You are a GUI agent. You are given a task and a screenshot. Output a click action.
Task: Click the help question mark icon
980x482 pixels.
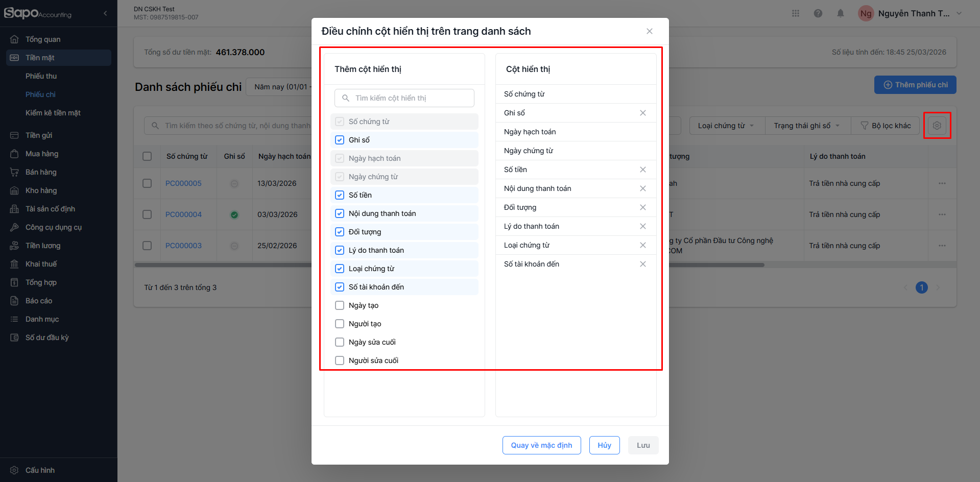818,14
